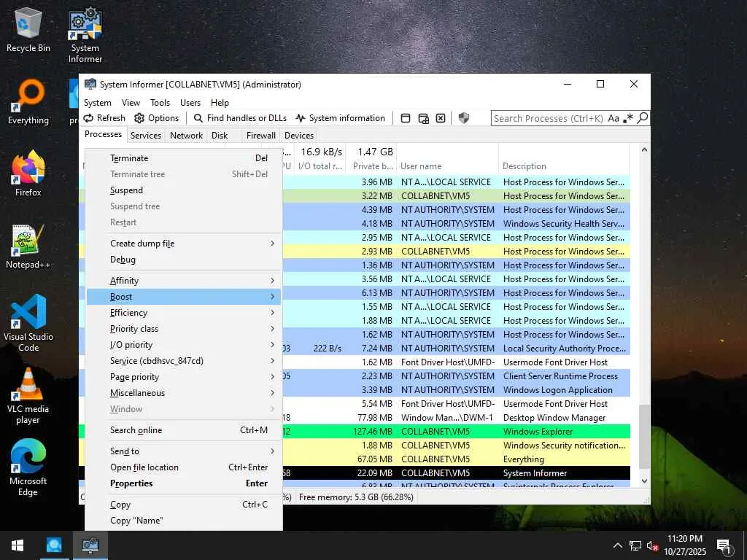Switch to the Services tab
The width and height of the screenshot is (747, 560).
146,136
